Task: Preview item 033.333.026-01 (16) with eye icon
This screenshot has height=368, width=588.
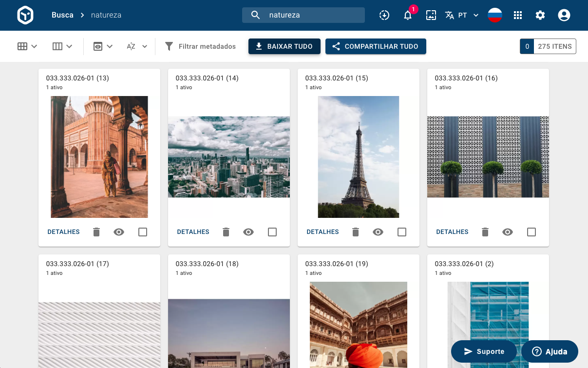Action: 508,232
